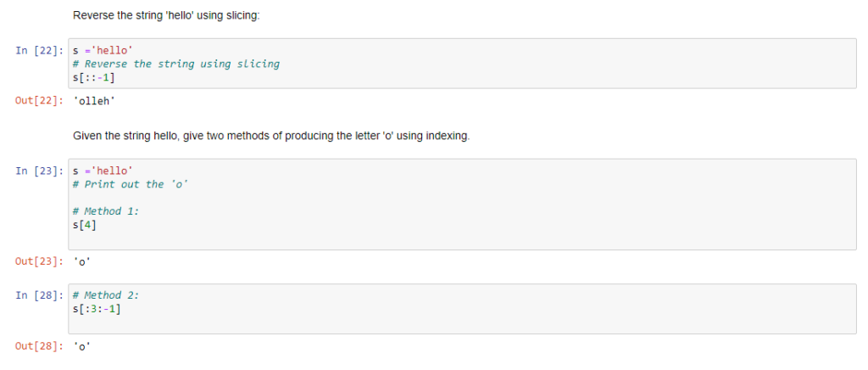Click the Out[23] prompt label

(39, 261)
